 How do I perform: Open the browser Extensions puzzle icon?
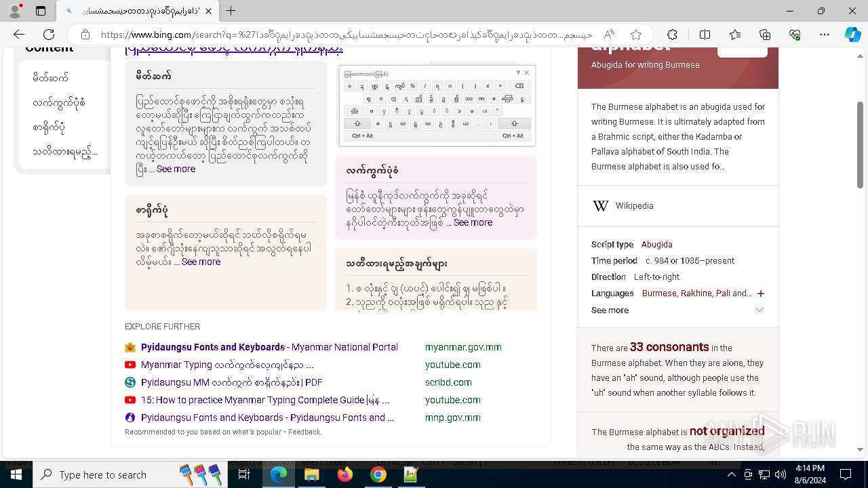coord(672,35)
